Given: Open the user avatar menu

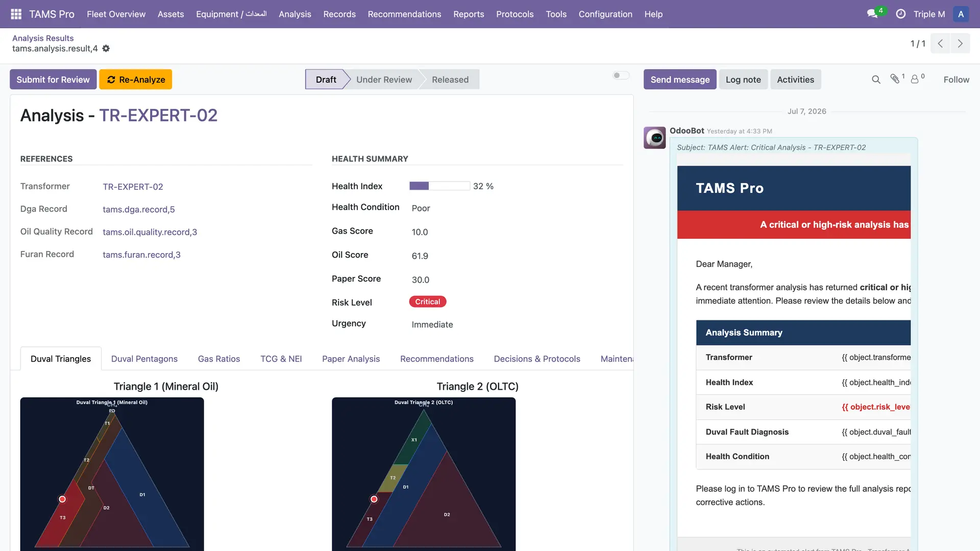Looking at the screenshot, I should (x=961, y=14).
